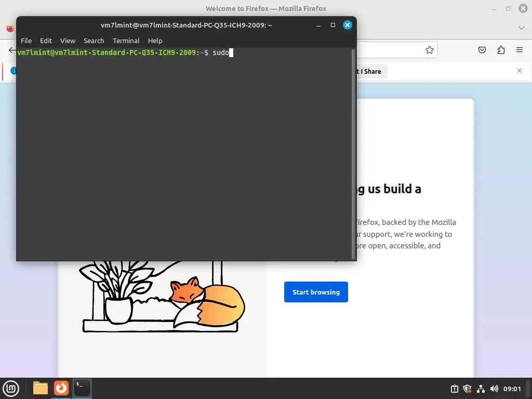The width and height of the screenshot is (532, 399).
Task: Click the terminal vertical scrollbar
Action: point(353,154)
